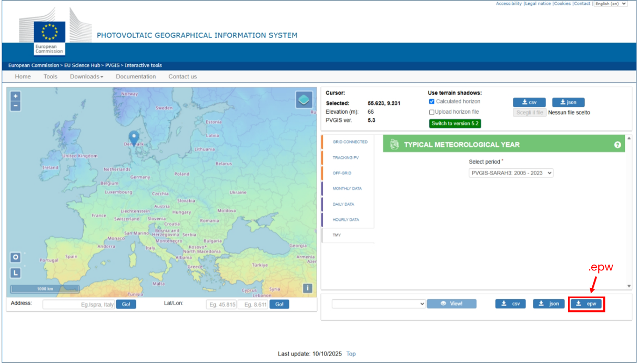The image size is (638, 364).
Task: Open the empty dropdown beside View!
Action: (x=378, y=304)
